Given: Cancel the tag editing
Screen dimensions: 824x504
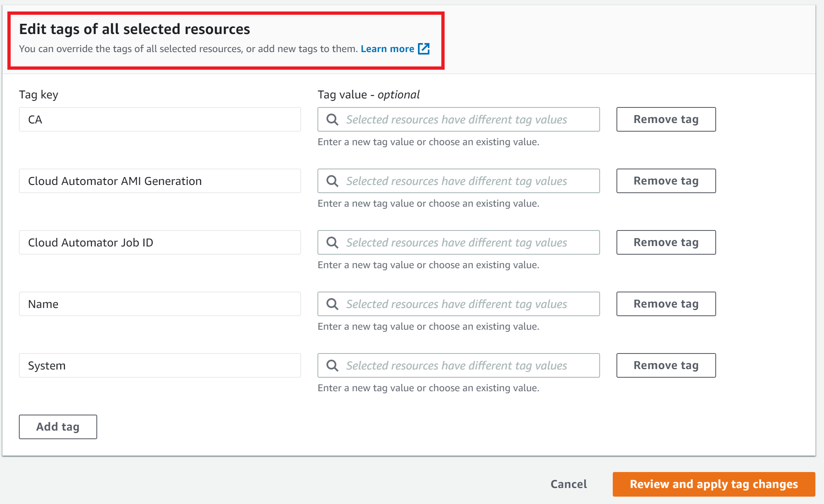Looking at the screenshot, I should point(568,484).
